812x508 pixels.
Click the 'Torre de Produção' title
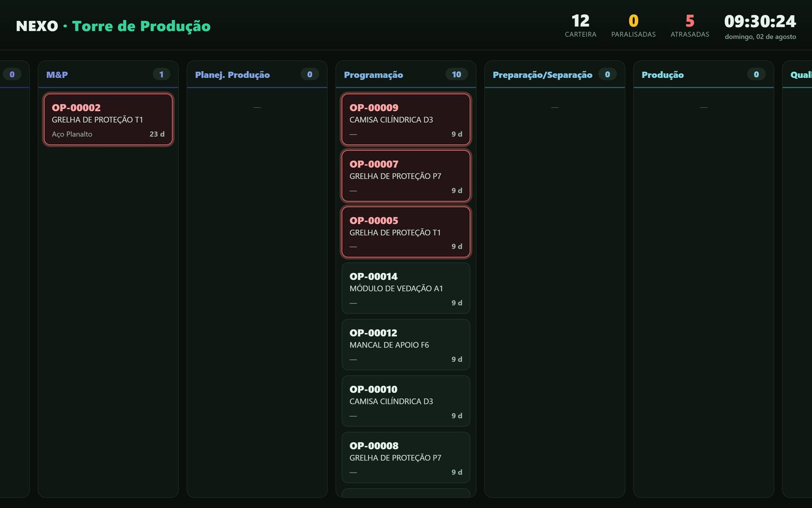(x=142, y=26)
